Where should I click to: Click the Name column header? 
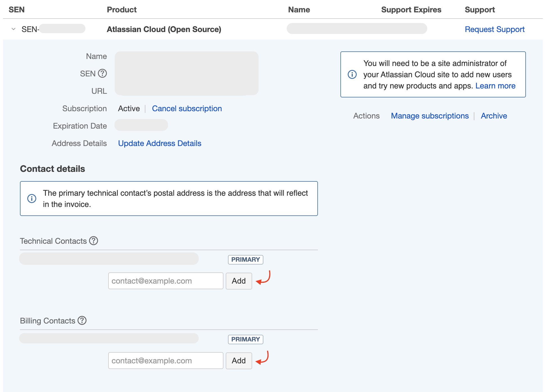pyautogui.click(x=299, y=10)
